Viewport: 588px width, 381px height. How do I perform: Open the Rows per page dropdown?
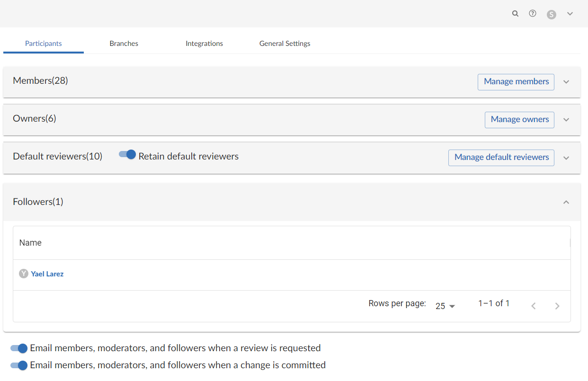pyautogui.click(x=444, y=306)
